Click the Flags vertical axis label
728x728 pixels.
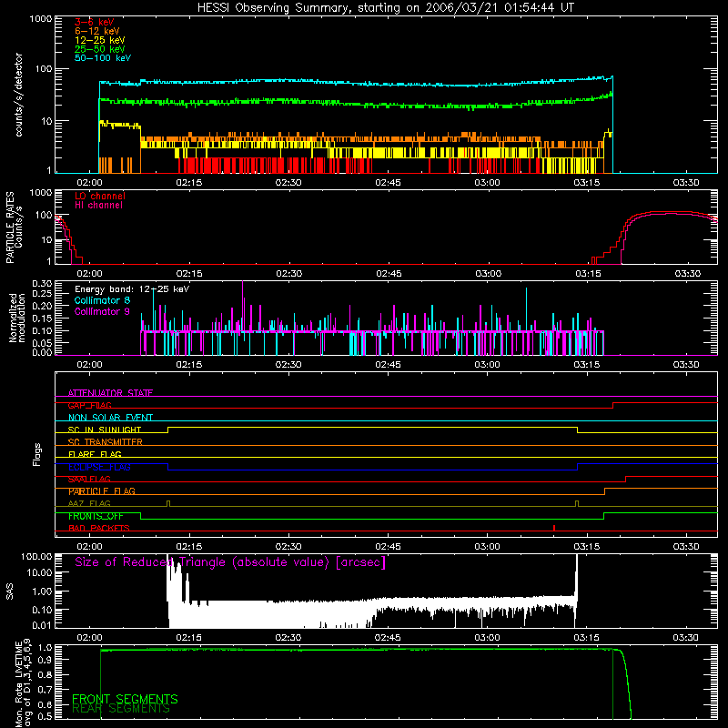pos(37,454)
